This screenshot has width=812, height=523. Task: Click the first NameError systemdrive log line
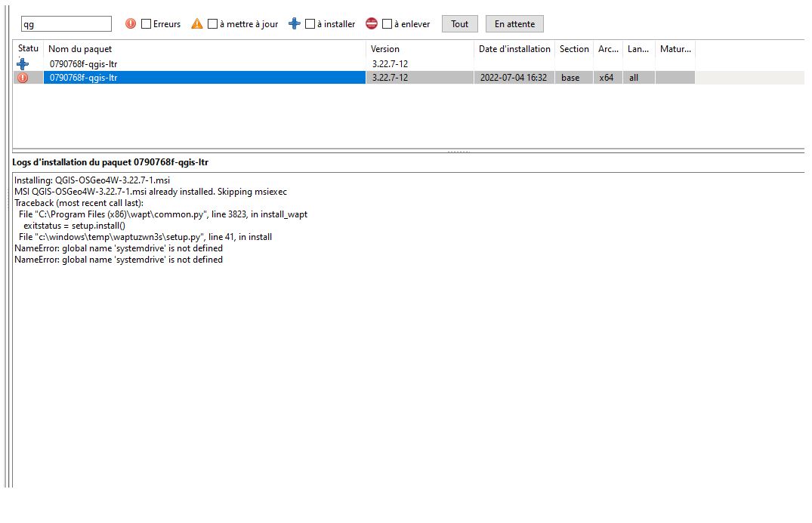119,248
